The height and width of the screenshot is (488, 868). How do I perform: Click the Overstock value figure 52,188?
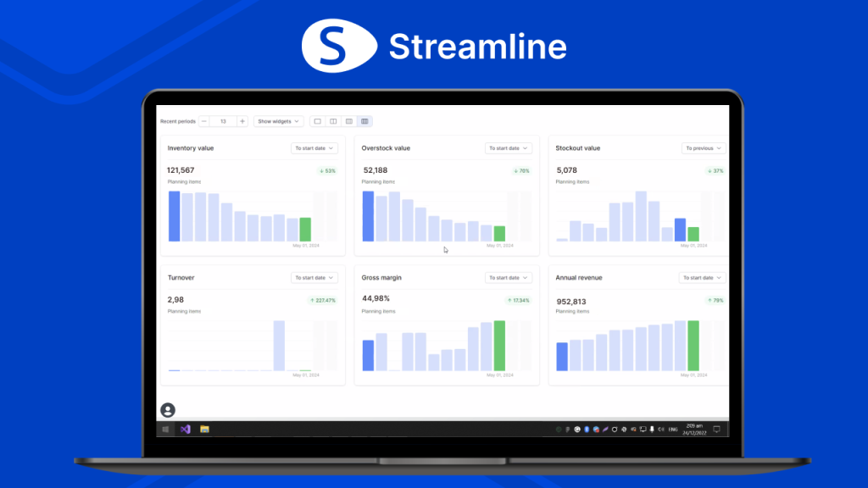[376, 170]
